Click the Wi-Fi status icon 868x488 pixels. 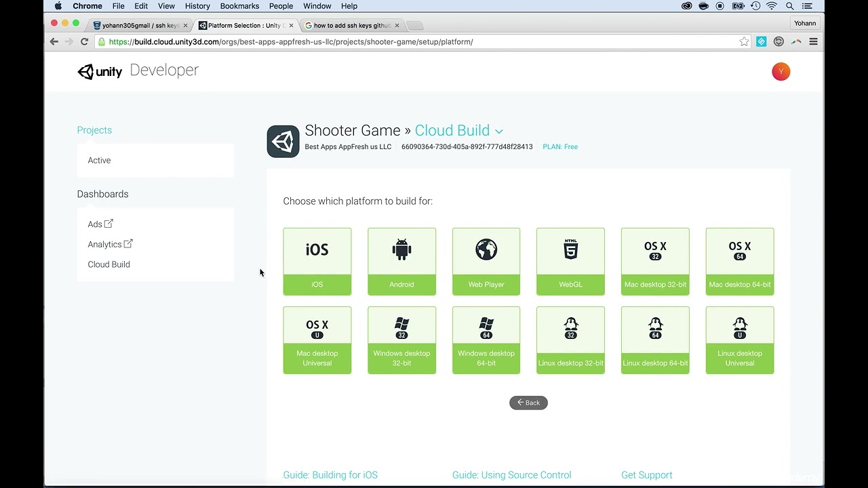point(772,6)
